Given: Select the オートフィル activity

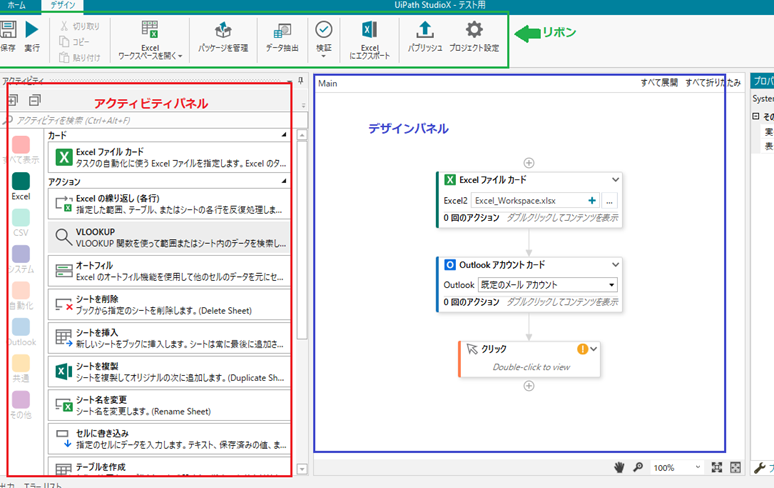Looking at the screenshot, I should click(x=169, y=271).
